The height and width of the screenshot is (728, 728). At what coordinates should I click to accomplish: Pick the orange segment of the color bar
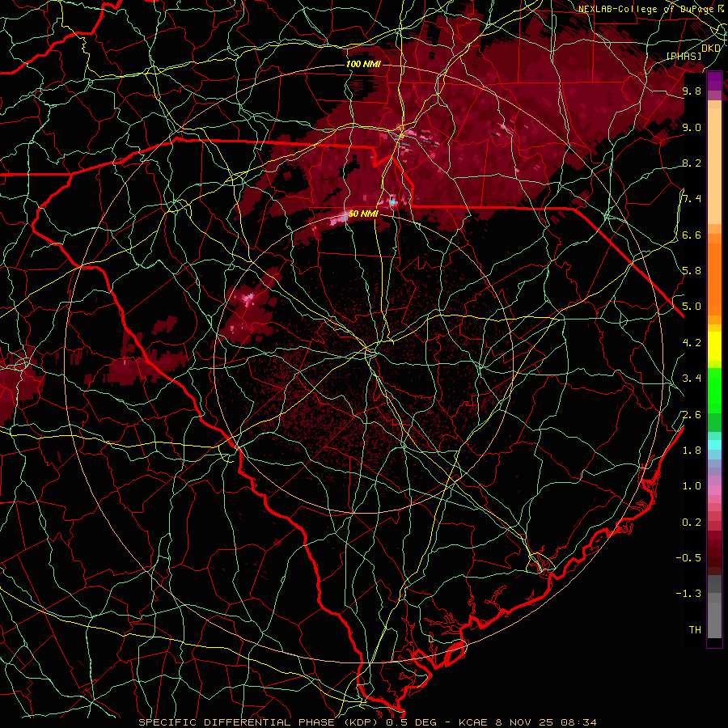(x=714, y=278)
